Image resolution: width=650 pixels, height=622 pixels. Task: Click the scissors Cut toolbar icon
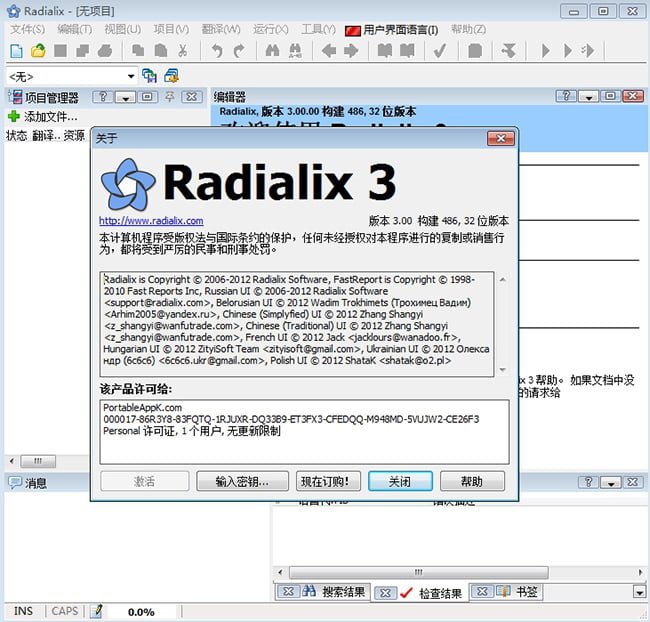point(183,51)
